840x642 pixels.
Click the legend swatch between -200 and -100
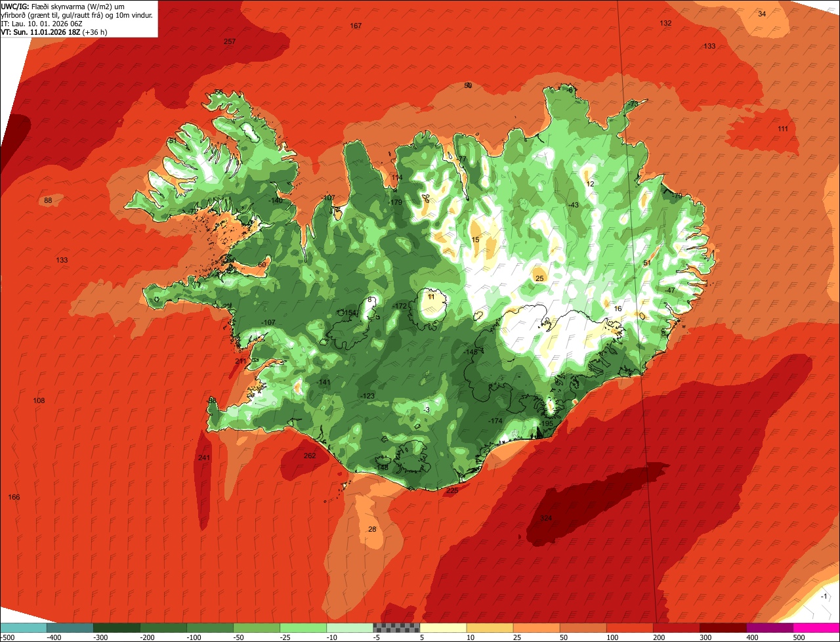pos(163,628)
